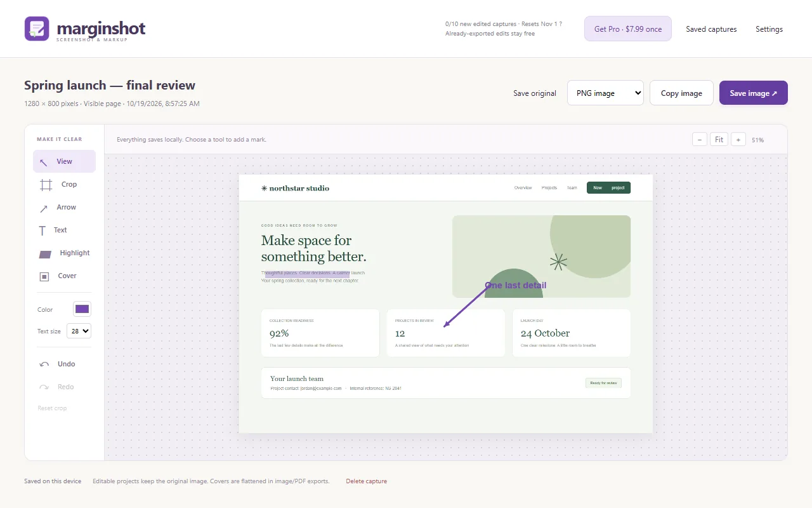This screenshot has height=508, width=812.
Task: Choose the Arrow markup tool
Action: (x=64, y=207)
